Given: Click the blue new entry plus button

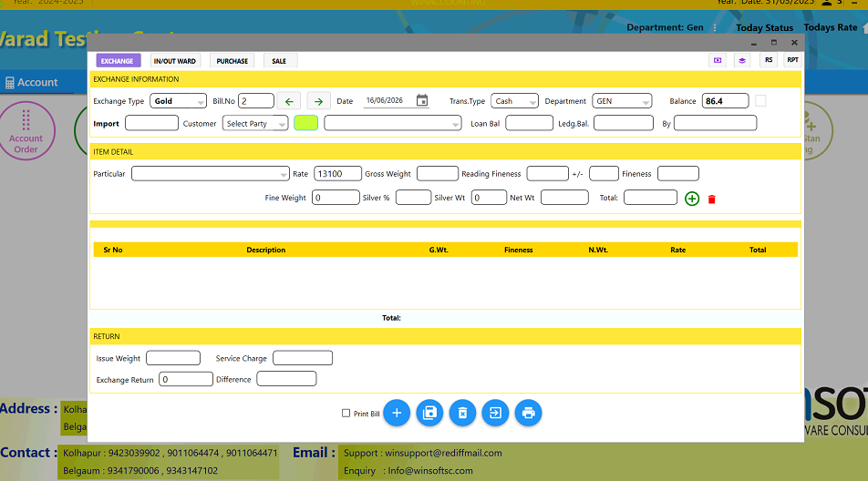Looking at the screenshot, I should (397, 413).
